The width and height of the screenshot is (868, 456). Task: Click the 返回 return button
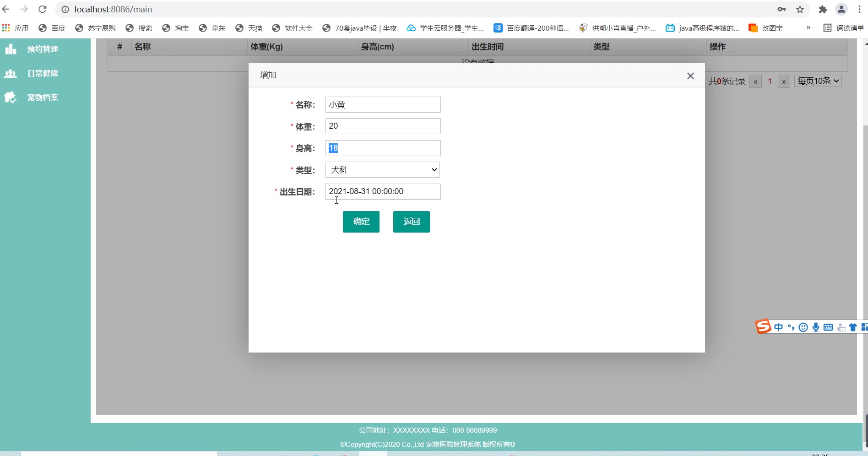(412, 222)
